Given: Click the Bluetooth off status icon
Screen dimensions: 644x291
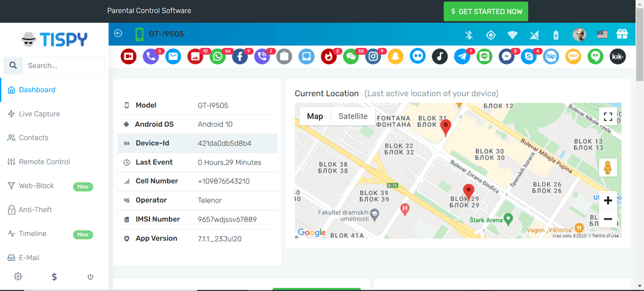Looking at the screenshot, I should coord(469,35).
